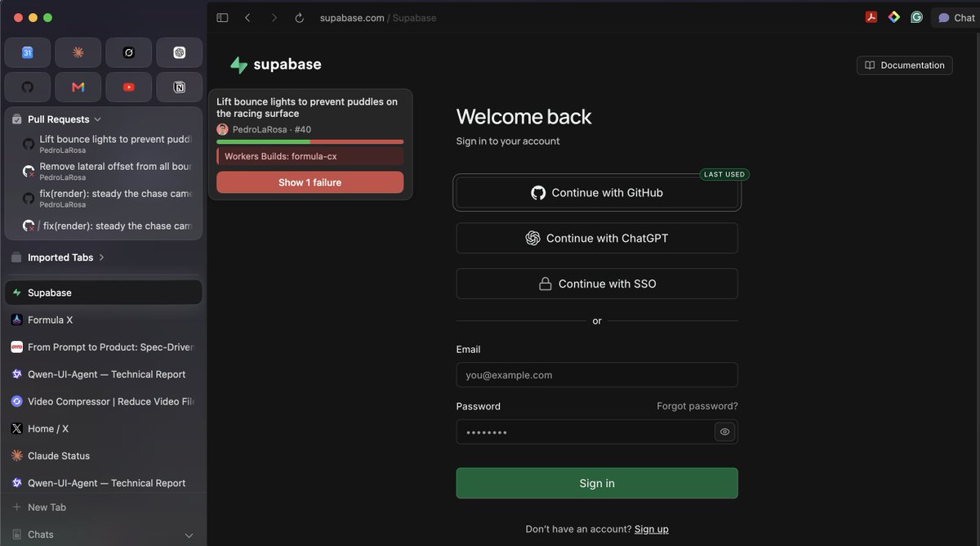This screenshot has width=980, height=546.
Task: Open the pinned Claude starburst shortcut
Action: click(x=78, y=52)
